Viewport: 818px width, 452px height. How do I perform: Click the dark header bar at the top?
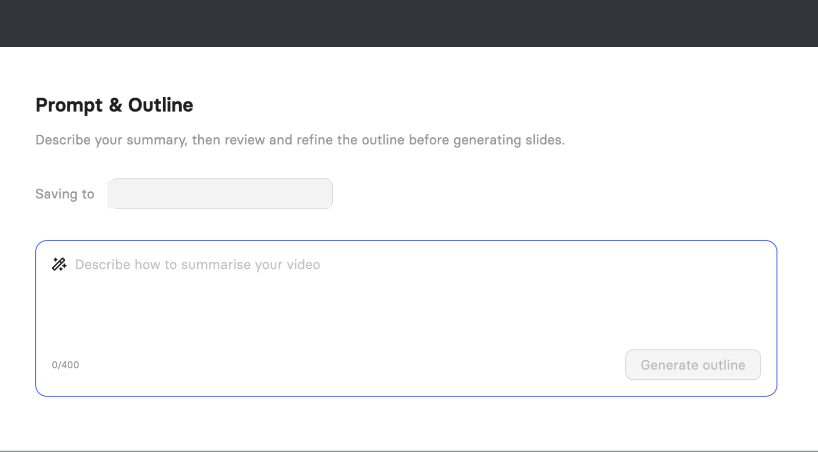point(409,23)
